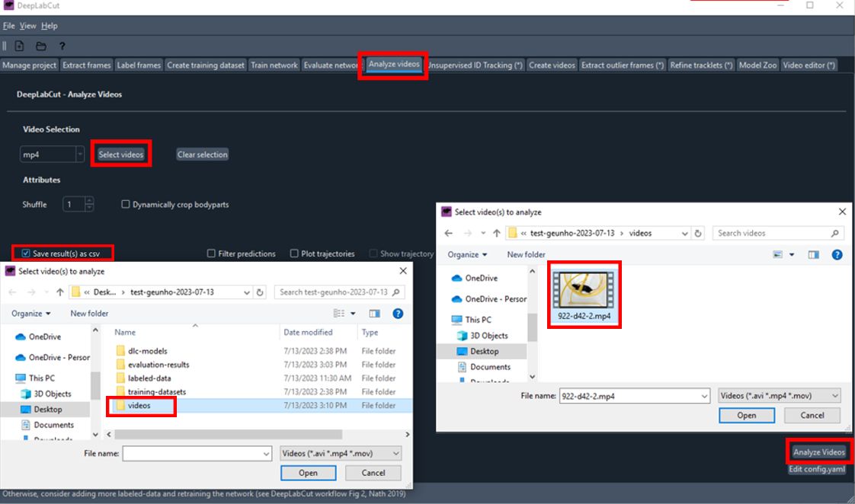Click the Edit config.yaml button
This screenshot has height=504, width=855.
pos(816,469)
